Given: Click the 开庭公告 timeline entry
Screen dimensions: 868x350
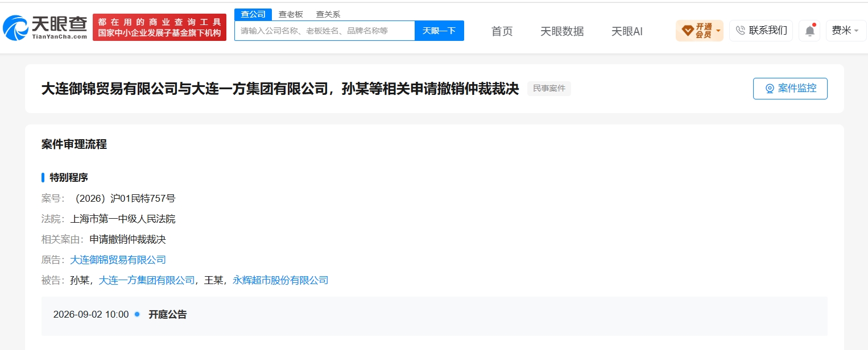Looking at the screenshot, I should point(167,314).
